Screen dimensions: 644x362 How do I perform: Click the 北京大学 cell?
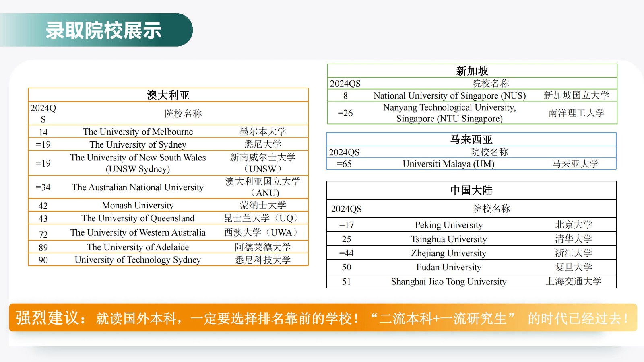574,225
